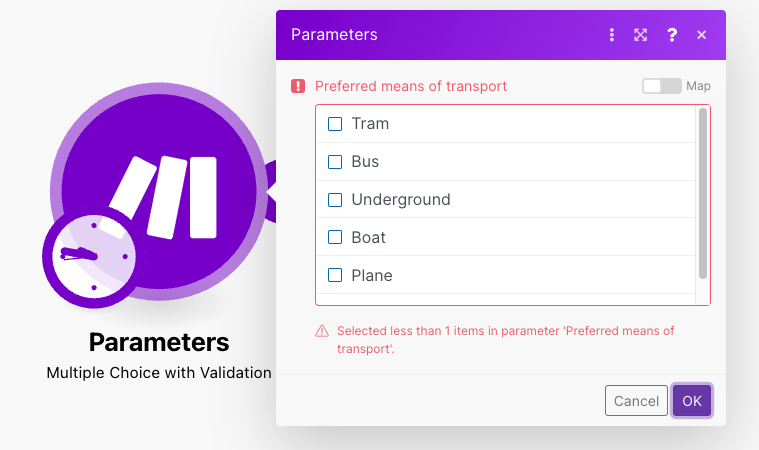The image size is (759, 450).
Task: Open help via the question mark icon
Action: click(x=672, y=35)
